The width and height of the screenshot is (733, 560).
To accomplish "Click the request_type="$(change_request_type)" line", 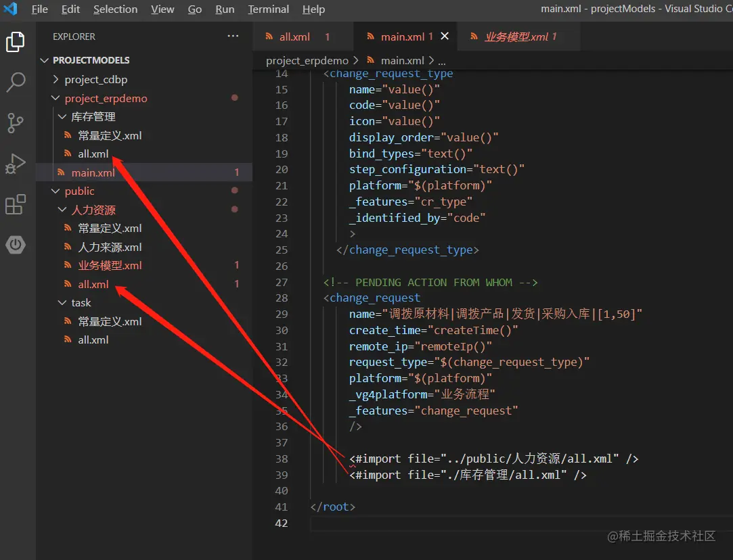I will 469,362.
